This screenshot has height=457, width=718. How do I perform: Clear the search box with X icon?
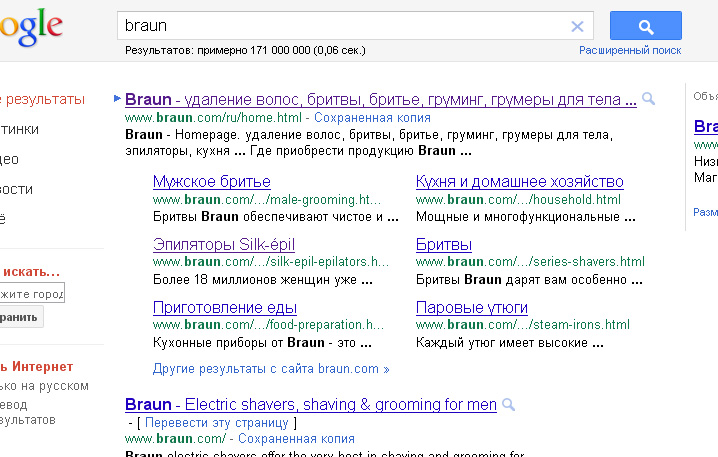(x=577, y=26)
